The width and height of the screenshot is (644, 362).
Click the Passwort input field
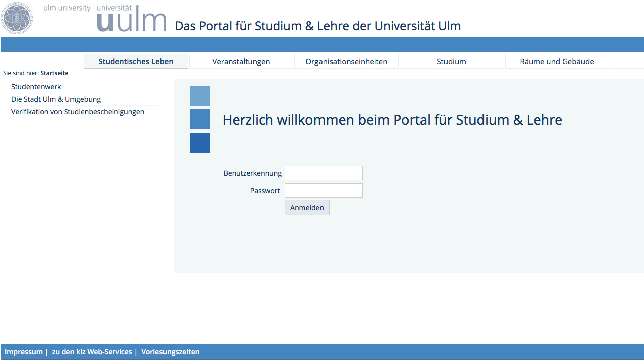323,190
